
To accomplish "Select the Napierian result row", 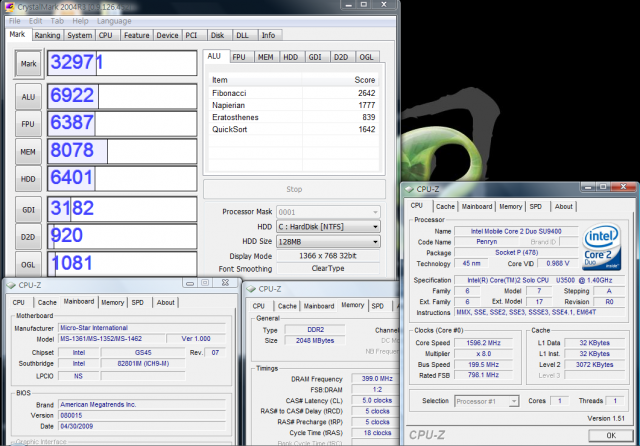I will (293, 105).
